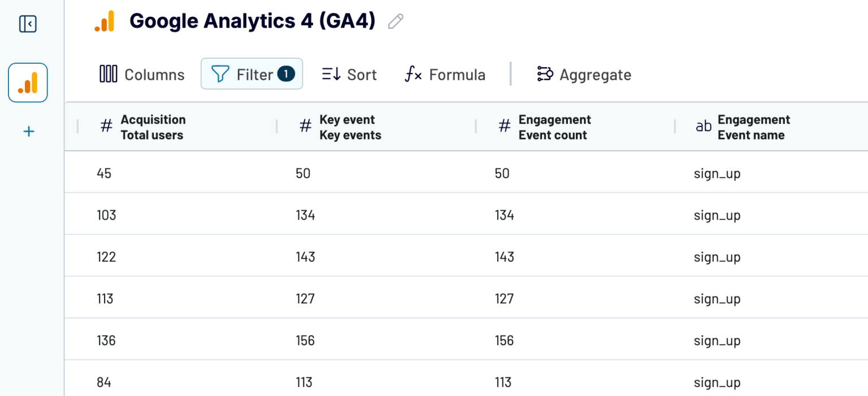The width and height of the screenshot is (868, 396).
Task: Open the Columns panel
Action: pos(141,74)
